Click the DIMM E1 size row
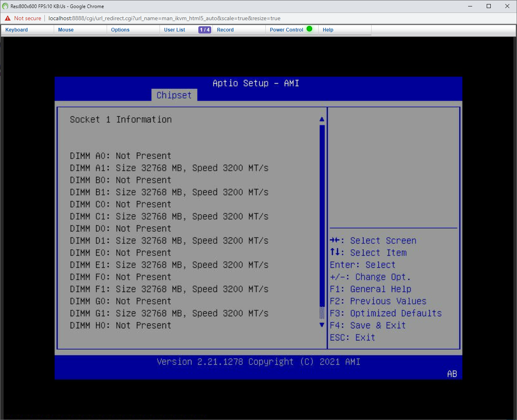517x420 pixels. [169, 265]
